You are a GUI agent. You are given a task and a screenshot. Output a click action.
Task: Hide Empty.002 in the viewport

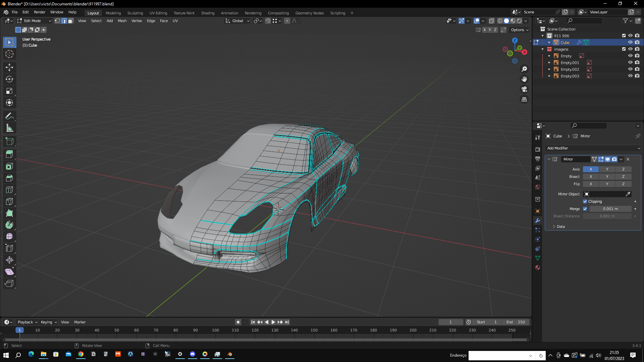point(630,69)
